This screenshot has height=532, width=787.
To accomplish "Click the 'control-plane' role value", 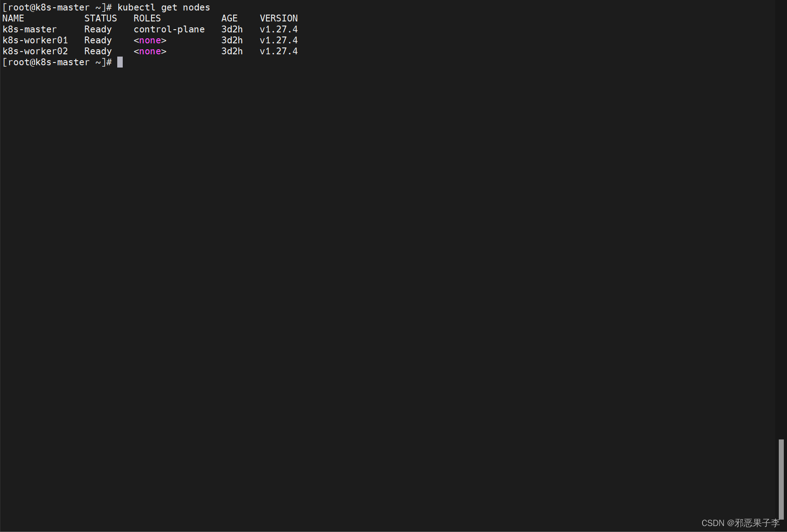I will (x=169, y=29).
